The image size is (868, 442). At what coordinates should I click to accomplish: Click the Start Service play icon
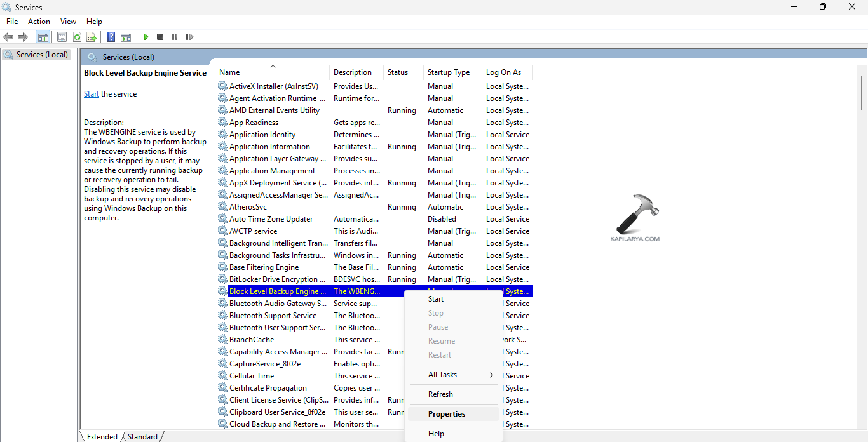(146, 37)
